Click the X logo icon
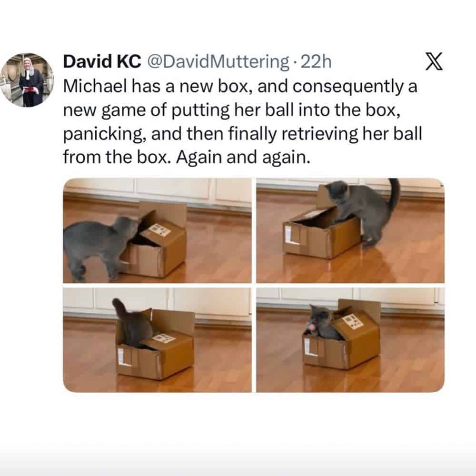 434,61
